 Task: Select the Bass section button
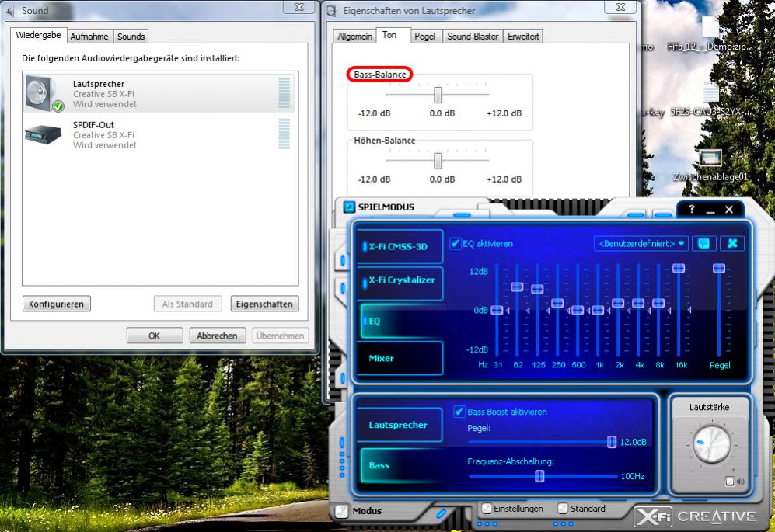pyautogui.click(x=400, y=465)
